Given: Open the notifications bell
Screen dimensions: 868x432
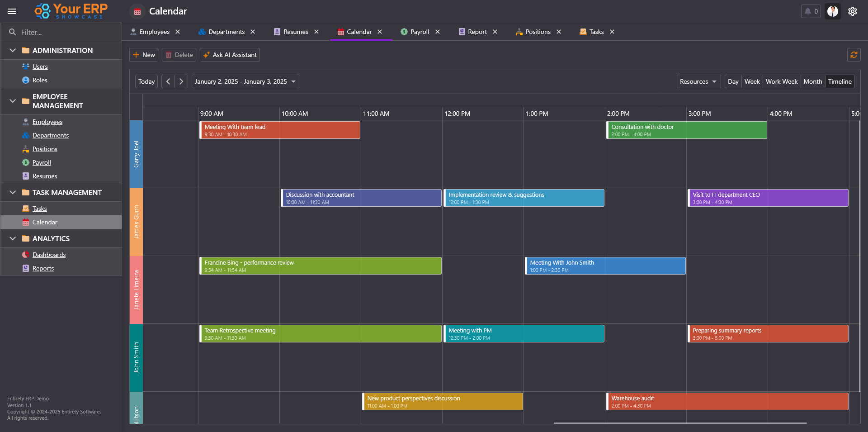Looking at the screenshot, I should (811, 11).
